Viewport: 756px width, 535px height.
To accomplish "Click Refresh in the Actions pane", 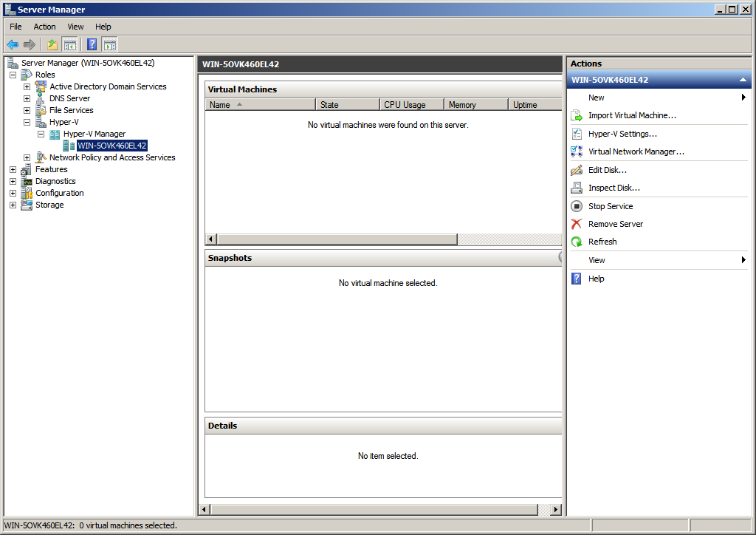I will tap(602, 242).
